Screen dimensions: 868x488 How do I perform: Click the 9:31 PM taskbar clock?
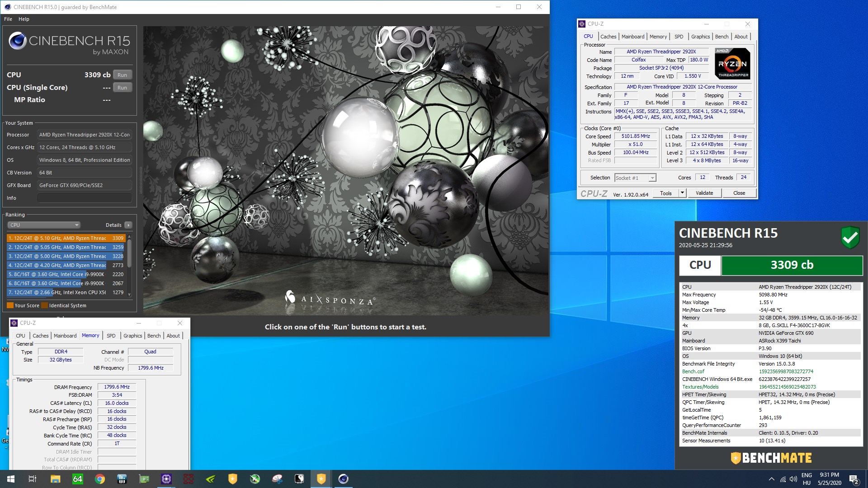point(829,475)
